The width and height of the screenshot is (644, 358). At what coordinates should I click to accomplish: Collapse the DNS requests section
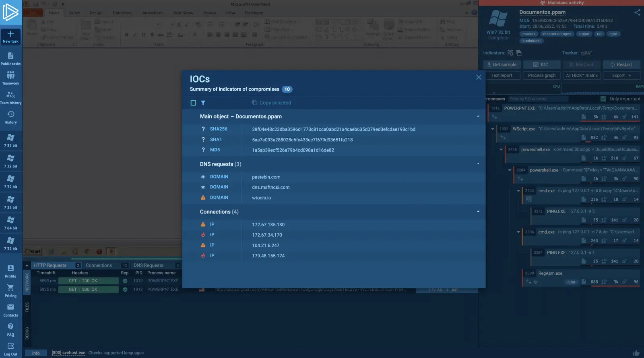pyautogui.click(x=478, y=164)
